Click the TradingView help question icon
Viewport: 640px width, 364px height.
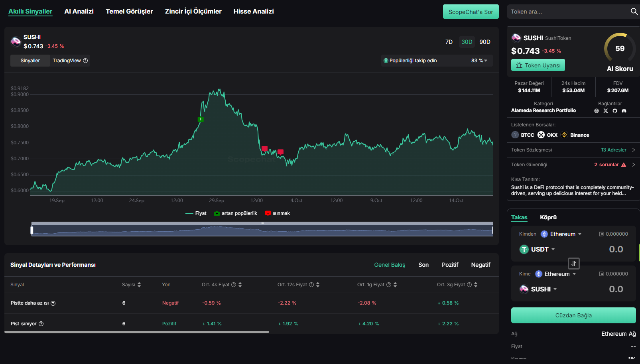[x=85, y=61]
